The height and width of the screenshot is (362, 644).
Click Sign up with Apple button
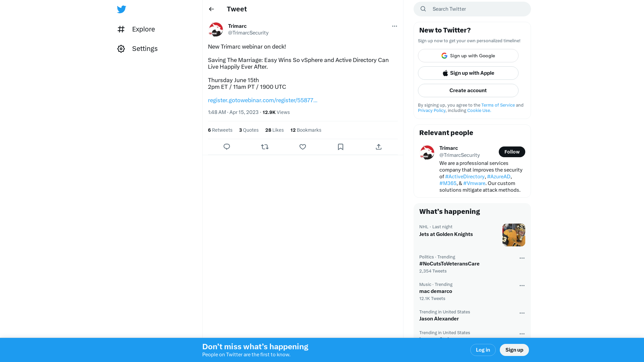(468, 73)
